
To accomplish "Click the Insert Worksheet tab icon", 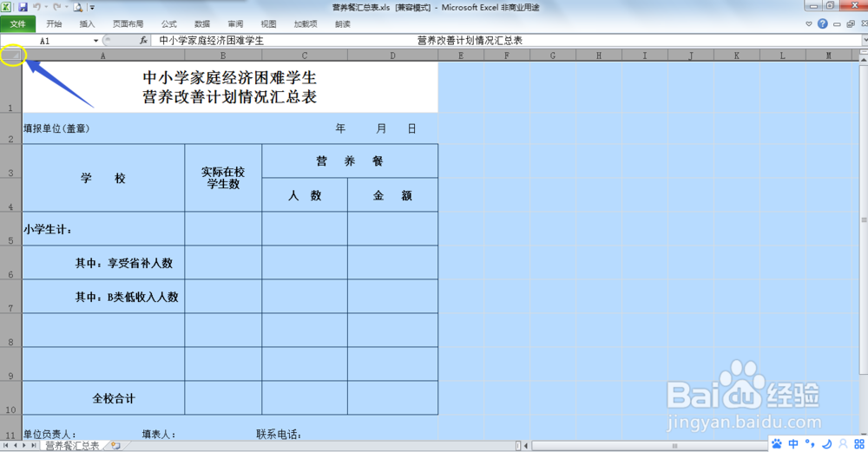I will (x=115, y=445).
